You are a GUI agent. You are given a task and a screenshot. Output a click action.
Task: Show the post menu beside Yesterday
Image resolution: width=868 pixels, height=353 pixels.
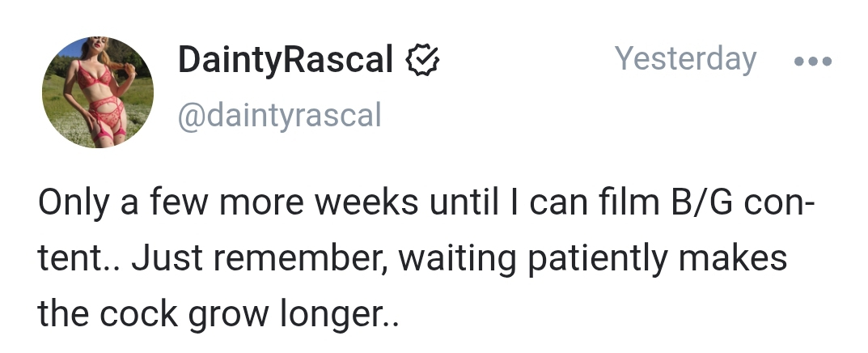point(812,62)
